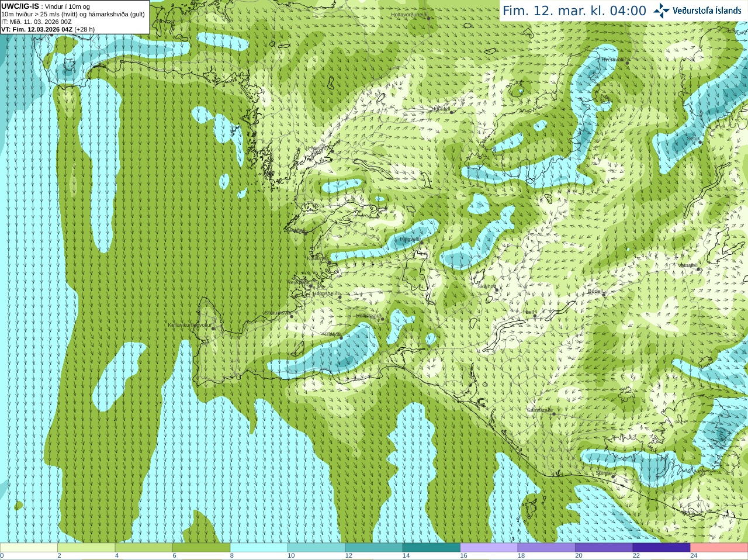The height and width of the screenshot is (560, 748).
Task: Select the 10–12 m/s turquoise legend swatch
Action: 317,548
